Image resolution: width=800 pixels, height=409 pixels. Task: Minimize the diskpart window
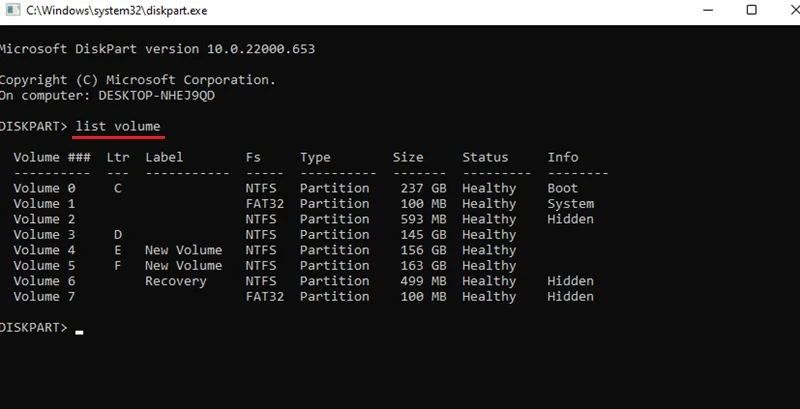708,10
